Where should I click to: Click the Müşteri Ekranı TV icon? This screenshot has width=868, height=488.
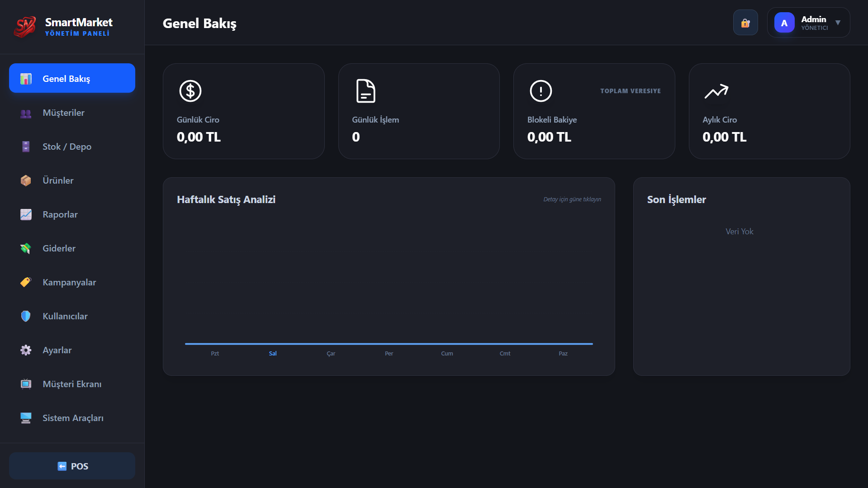point(26,384)
